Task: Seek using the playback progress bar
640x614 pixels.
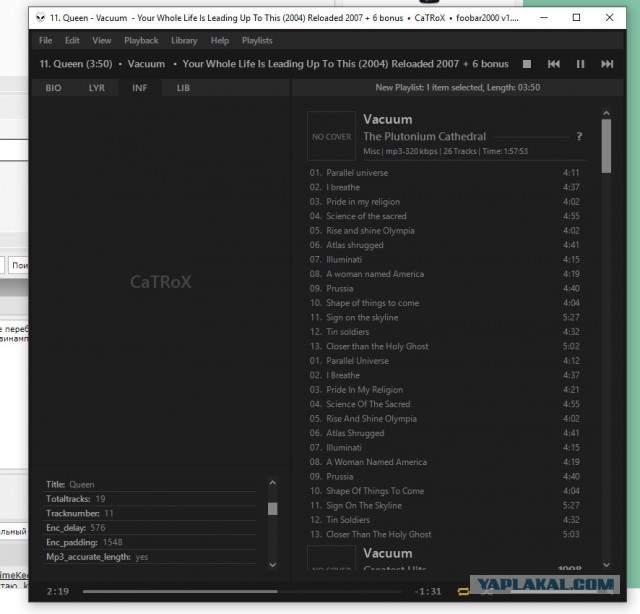Action: [242, 591]
